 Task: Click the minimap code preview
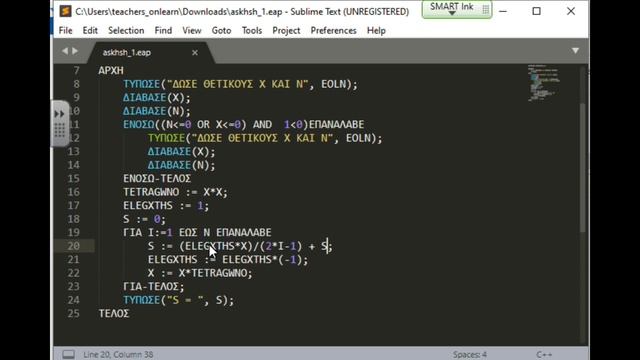click(x=544, y=82)
